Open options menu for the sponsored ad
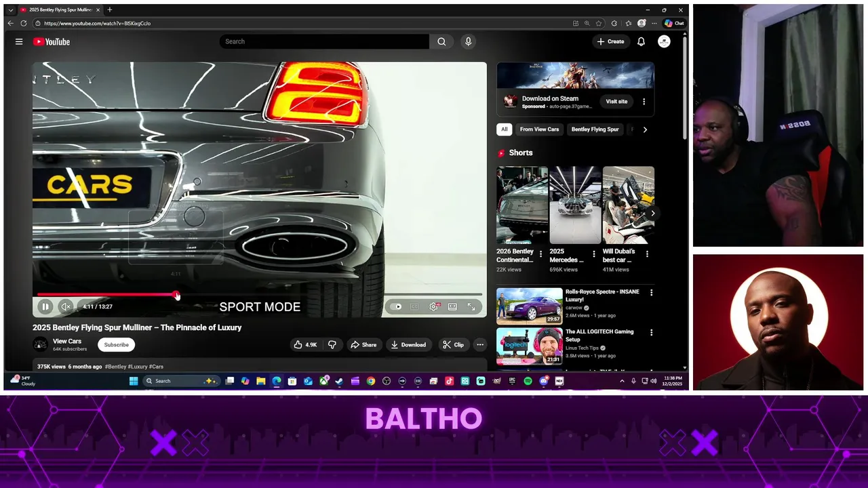Screen dimensions: 868x488 (x=644, y=102)
